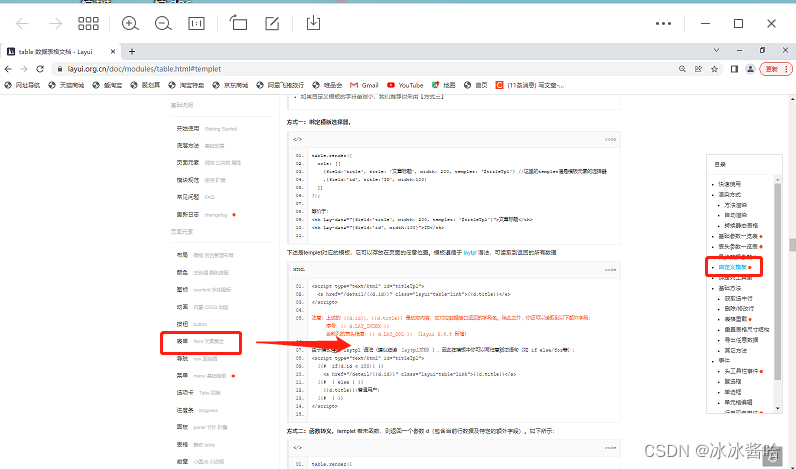This screenshot has height=469, width=796.
Task: Click the HTML label on second code block
Action: point(298,270)
